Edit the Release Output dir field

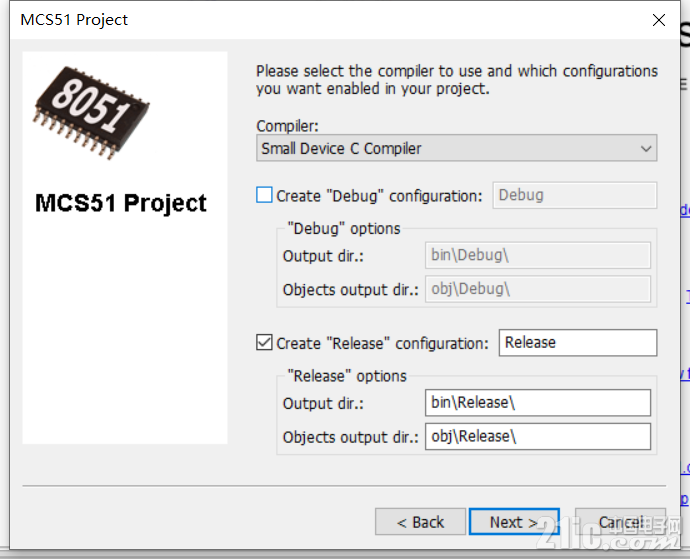point(538,402)
